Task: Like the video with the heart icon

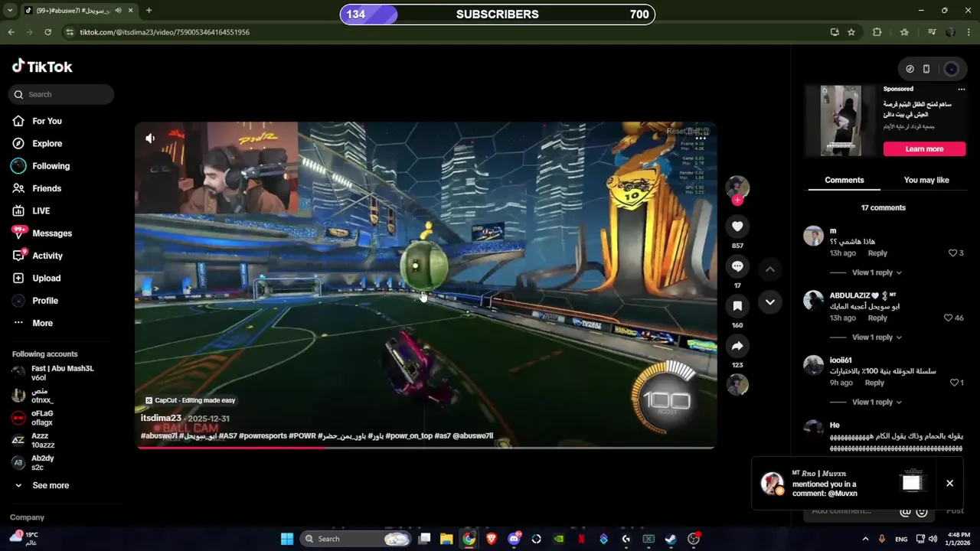Action: 737,227
